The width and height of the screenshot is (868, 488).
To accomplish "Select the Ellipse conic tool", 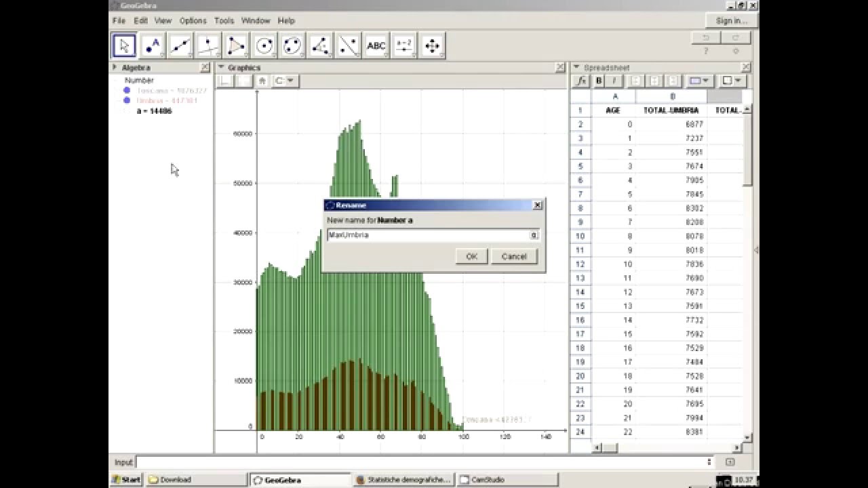I will [292, 45].
